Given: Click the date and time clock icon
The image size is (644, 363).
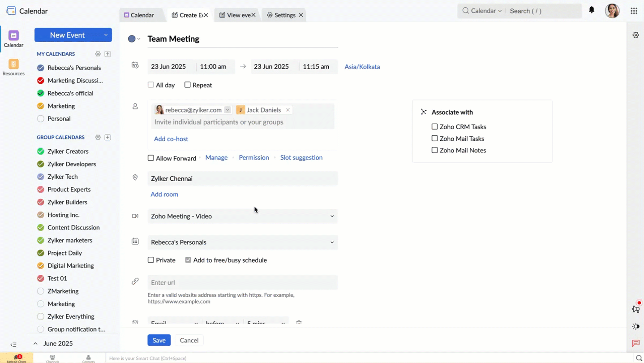Looking at the screenshot, I should tap(135, 65).
